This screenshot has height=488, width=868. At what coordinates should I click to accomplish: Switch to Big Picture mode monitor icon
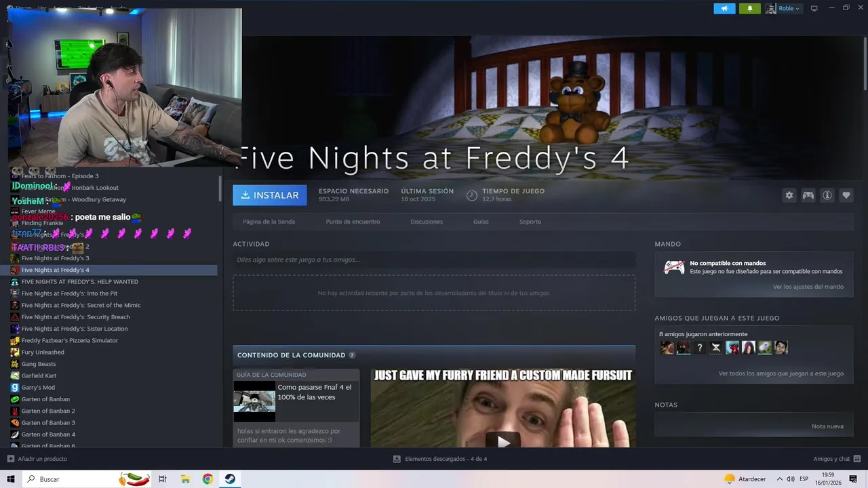pyautogui.click(x=814, y=8)
